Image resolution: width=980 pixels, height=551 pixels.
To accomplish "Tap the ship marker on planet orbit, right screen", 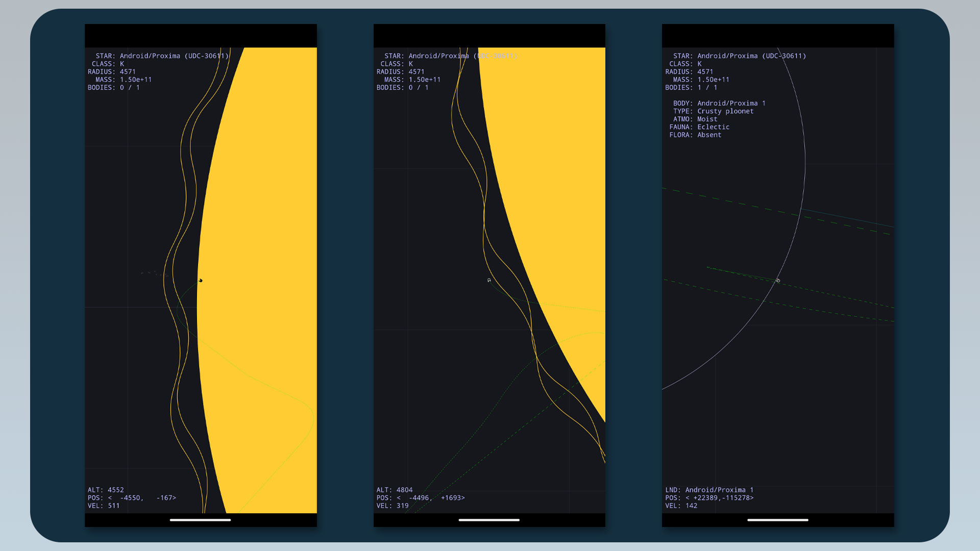I will click(778, 280).
